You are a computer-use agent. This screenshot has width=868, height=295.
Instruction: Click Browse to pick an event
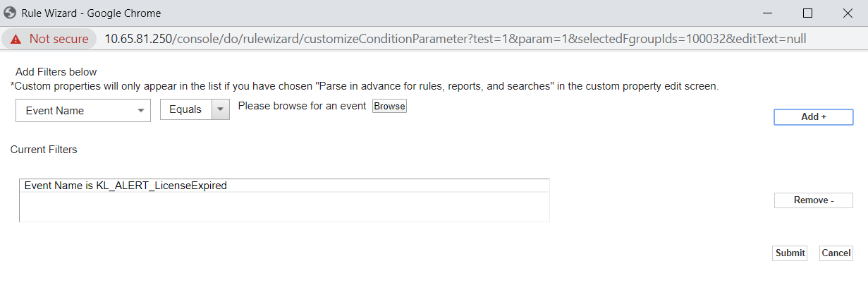pos(389,107)
